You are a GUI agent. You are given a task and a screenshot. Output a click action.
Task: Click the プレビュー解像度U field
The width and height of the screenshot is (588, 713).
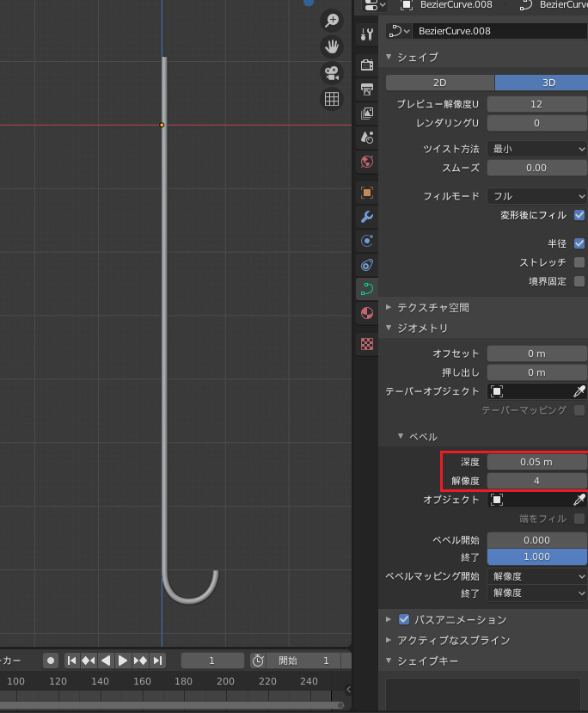[537, 104]
